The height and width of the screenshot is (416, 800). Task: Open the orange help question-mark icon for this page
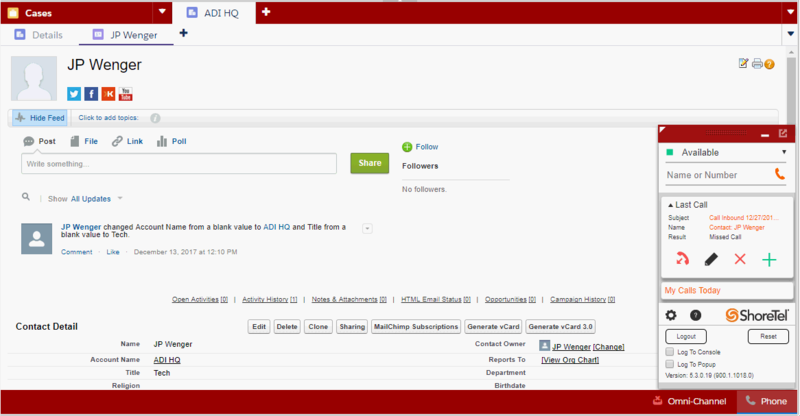pyautogui.click(x=769, y=64)
